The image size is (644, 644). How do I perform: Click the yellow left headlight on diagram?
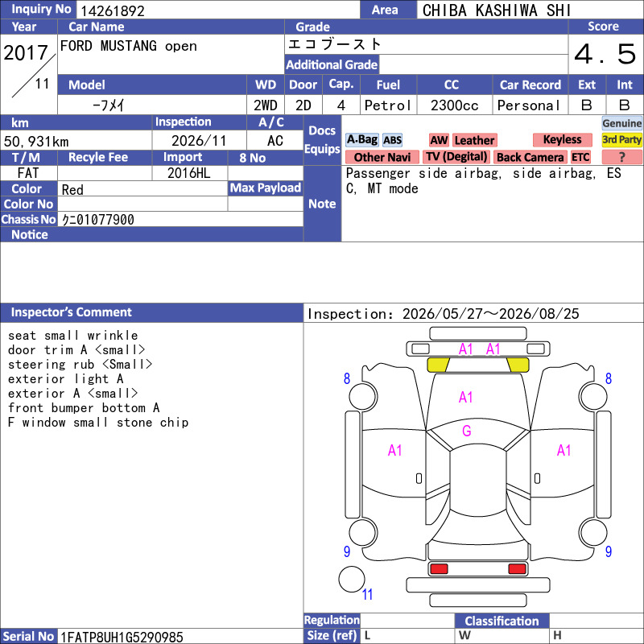(x=438, y=365)
